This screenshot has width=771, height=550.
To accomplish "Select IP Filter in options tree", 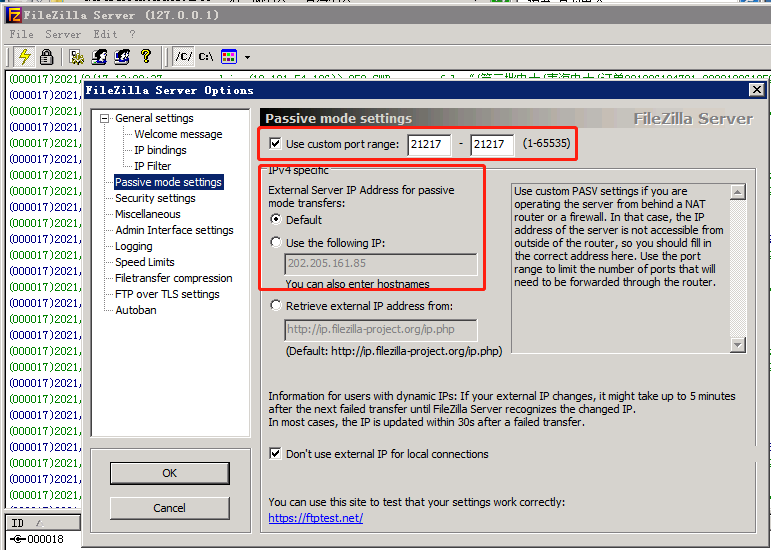I will click(152, 166).
